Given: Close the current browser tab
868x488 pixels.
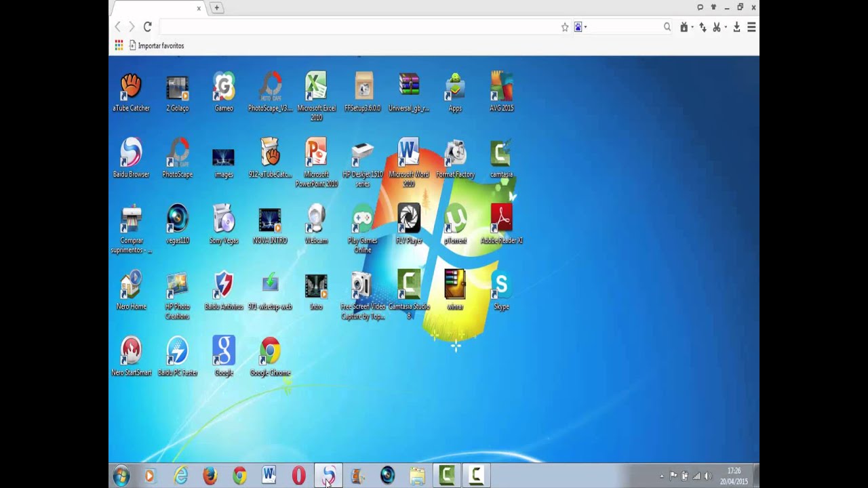Looking at the screenshot, I should tap(199, 8).
